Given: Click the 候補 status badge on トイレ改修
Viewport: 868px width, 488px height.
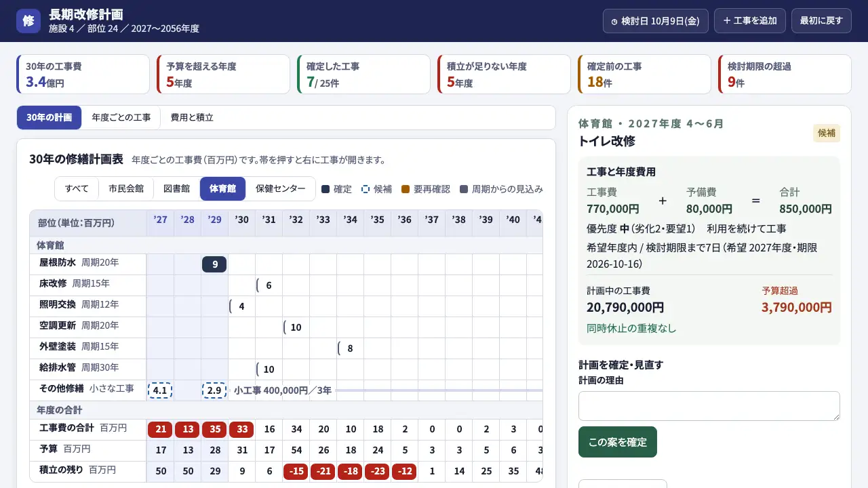Looking at the screenshot, I should [x=827, y=134].
